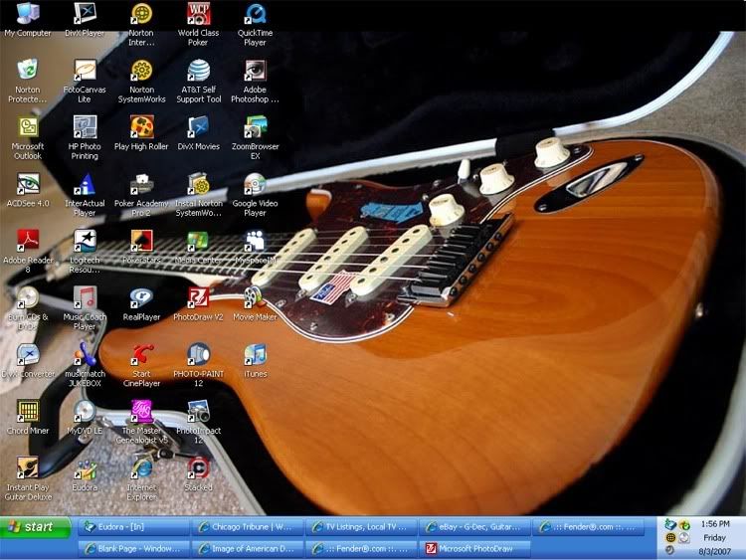Switch to the Chicago Tribune taskbar window
Image resolution: width=746 pixels, height=560 pixels.
pos(248,527)
